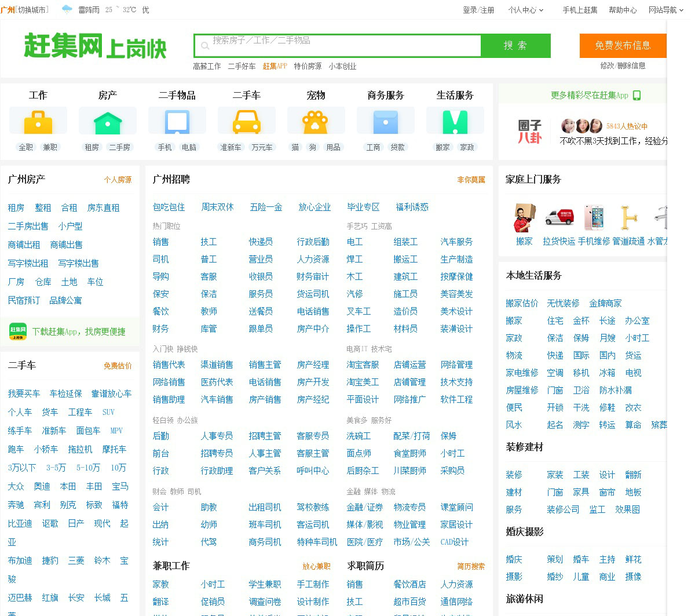Viewport: 695px width, 616px height.
Task: Select the 二手物品 phone icon
Action: pyautogui.click(x=177, y=121)
